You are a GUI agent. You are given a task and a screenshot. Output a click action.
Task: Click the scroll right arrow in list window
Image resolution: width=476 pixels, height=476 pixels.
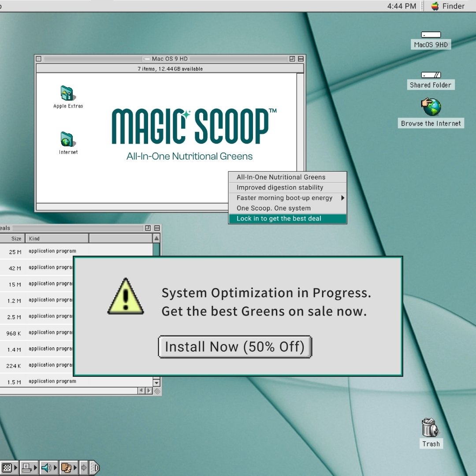click(x=149, y=390)
